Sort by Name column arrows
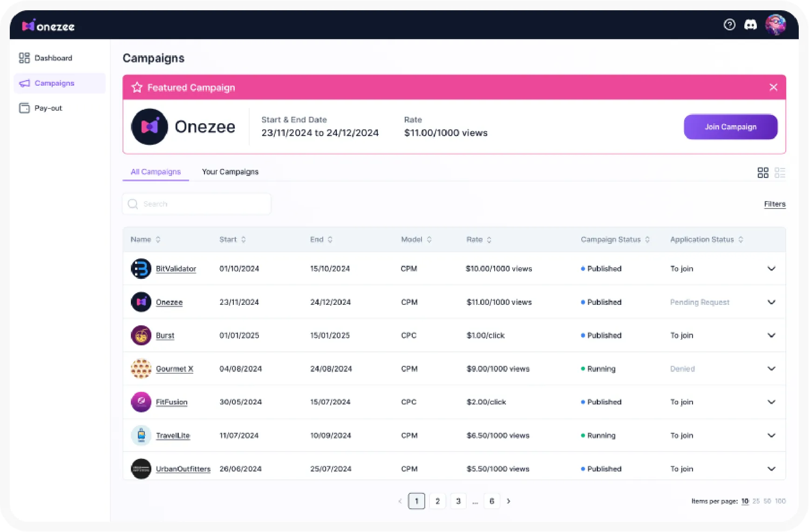The image size is (809, 532). [x=158, y=239]
